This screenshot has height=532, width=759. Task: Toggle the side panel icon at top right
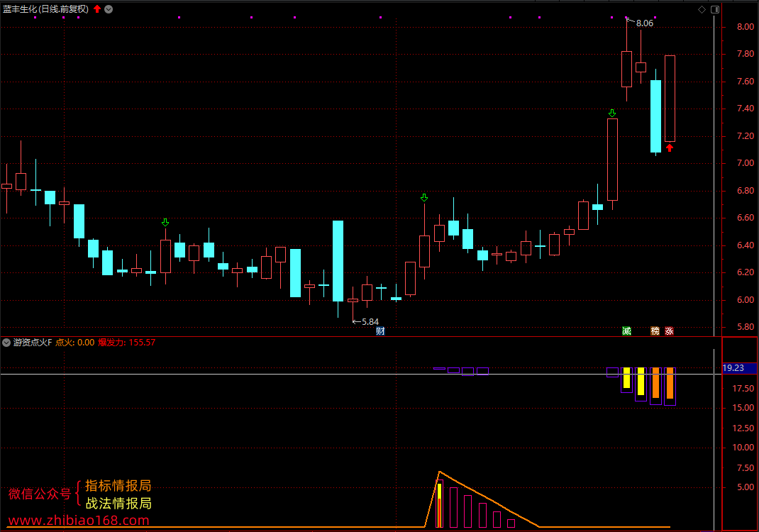pyautogui.click(x=715, y=10)
